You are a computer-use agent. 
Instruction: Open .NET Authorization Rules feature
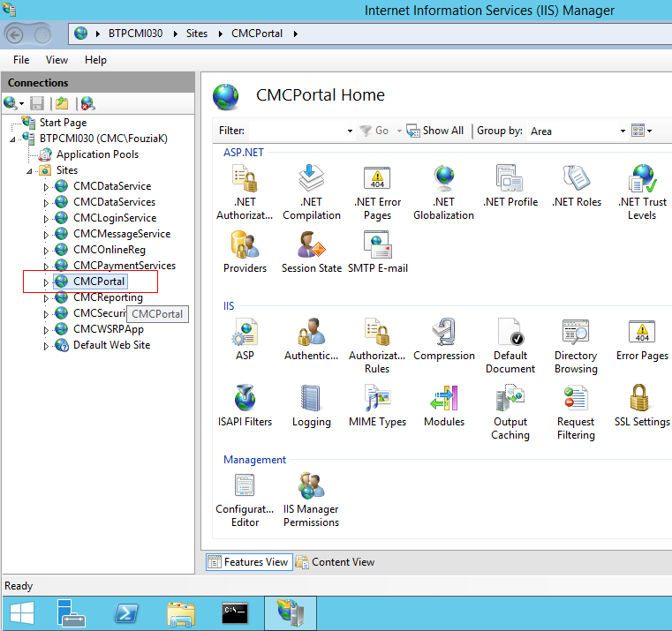click(245, 192)
